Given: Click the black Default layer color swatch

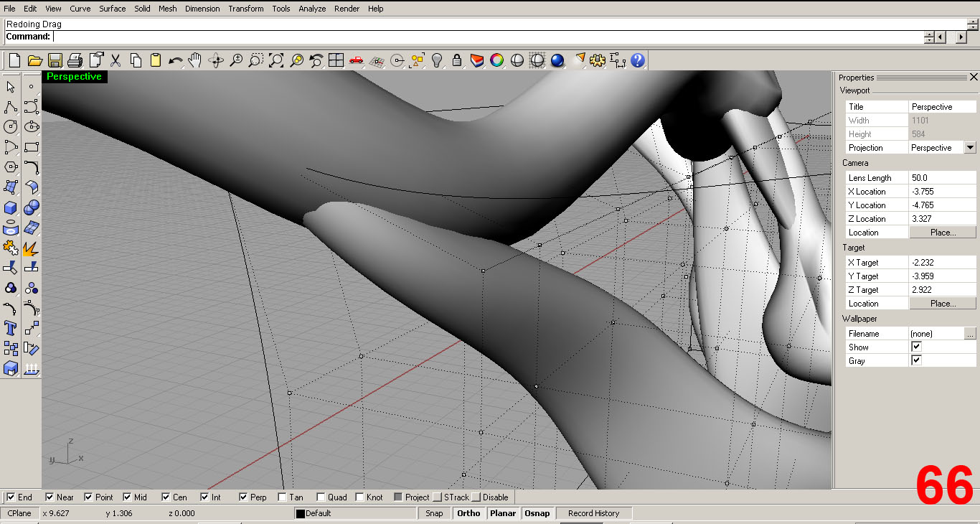Looking at the screenshot, I should point(301,513).
